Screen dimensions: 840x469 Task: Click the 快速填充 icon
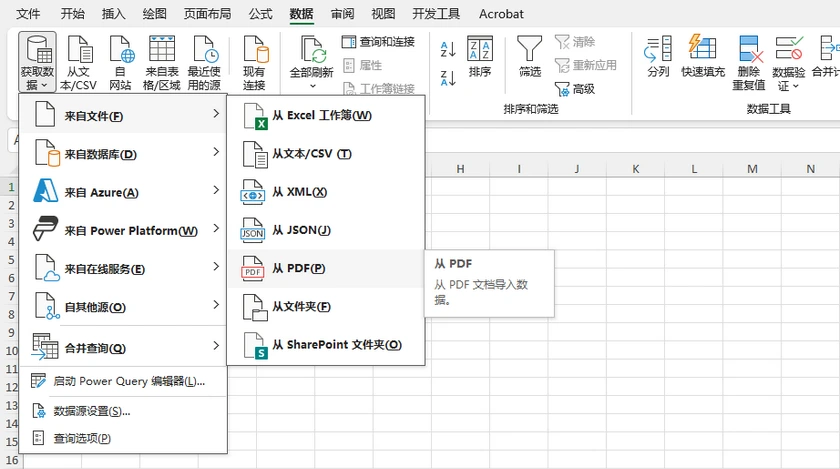pyautogui.click(x=703, y=57)
